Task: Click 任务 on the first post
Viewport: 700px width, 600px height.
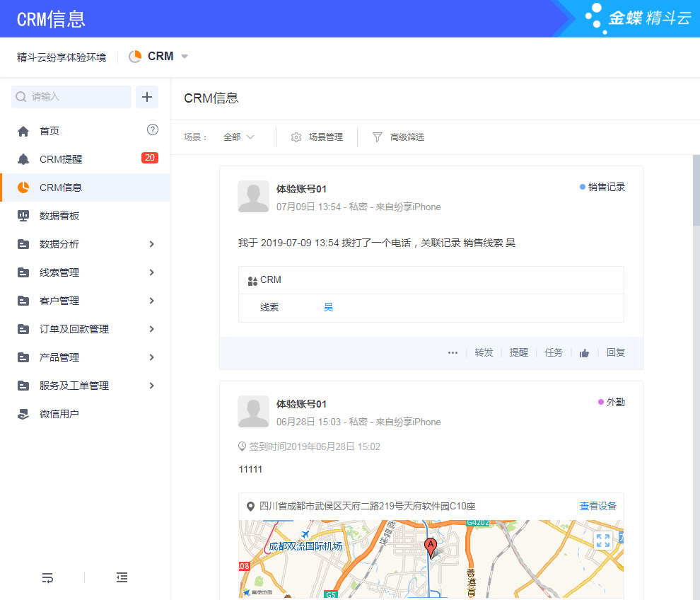Action: point(554,353)
